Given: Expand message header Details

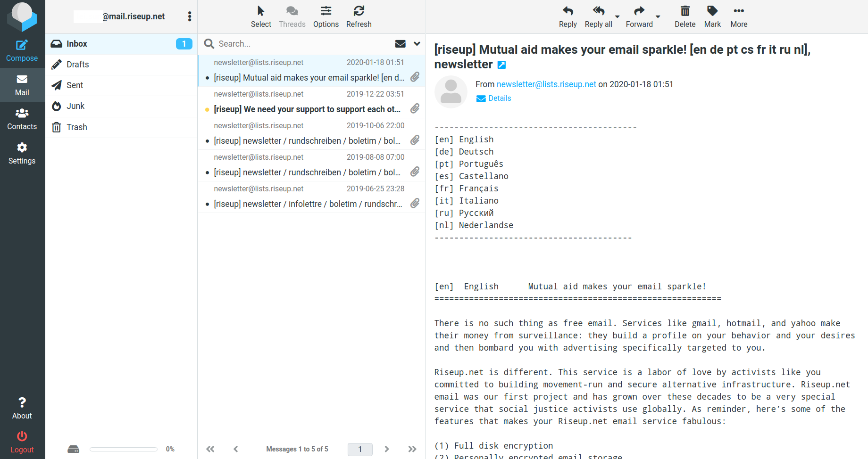Looking at the screenshot, I should coord(494,98).
